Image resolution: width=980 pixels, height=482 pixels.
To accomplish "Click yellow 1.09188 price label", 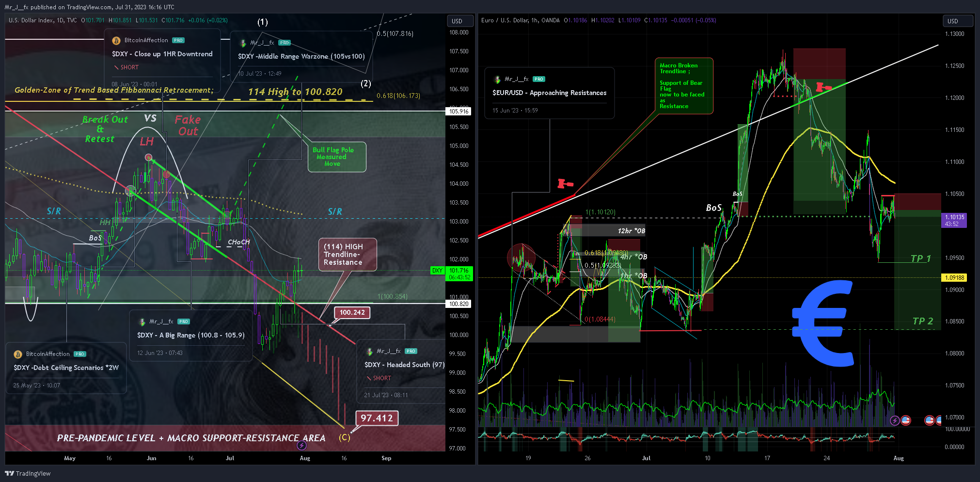I will point(954,278).
